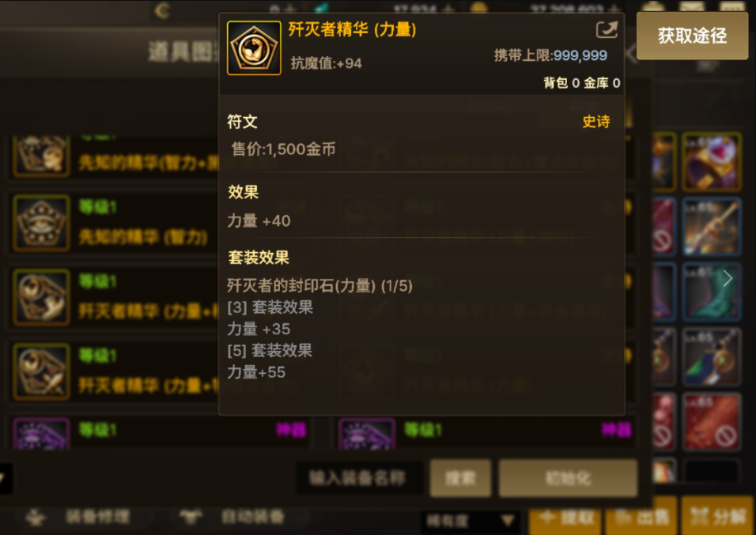Select the purple ring equipment thumbnail
This screenshot has height=535, width=756.
[x=711, y=161]
